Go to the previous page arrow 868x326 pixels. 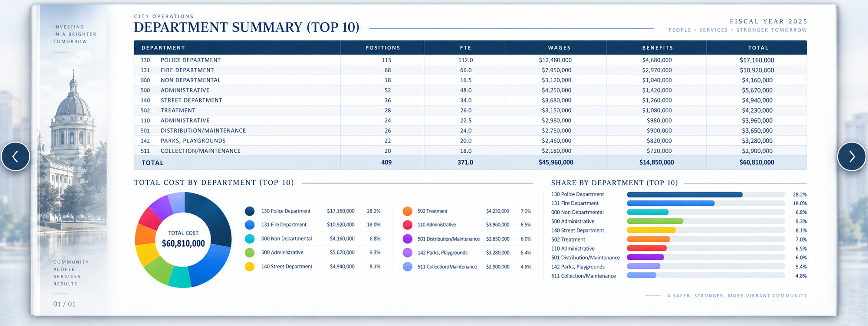16,156
